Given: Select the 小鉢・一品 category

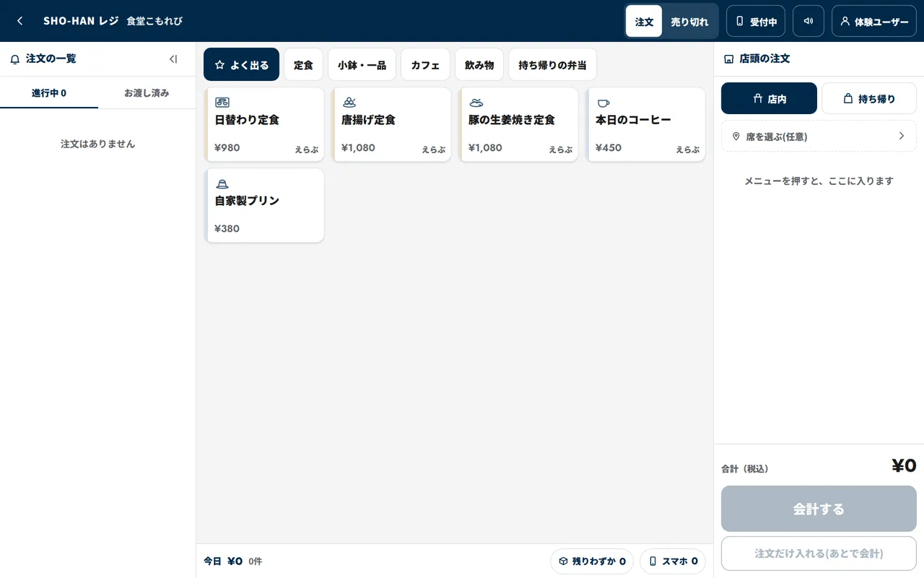Looking at the screenshot, I should coord(362,64).
